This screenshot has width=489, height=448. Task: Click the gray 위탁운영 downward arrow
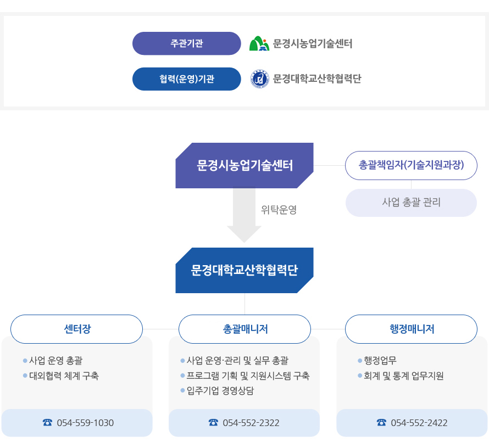pyautogui.click(x=244, y=215)
